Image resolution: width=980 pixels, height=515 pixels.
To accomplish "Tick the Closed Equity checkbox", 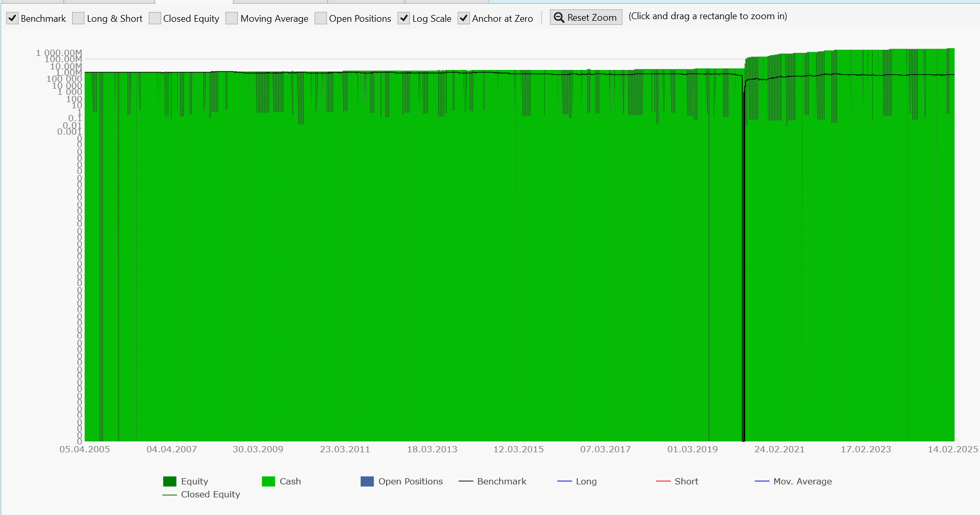I will point(155,19).
